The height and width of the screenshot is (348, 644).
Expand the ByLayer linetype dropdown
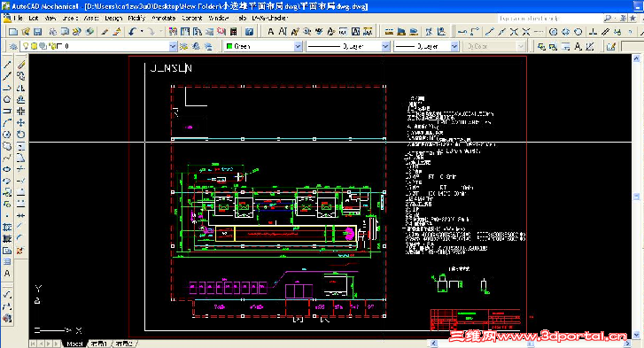pos(385,46)
